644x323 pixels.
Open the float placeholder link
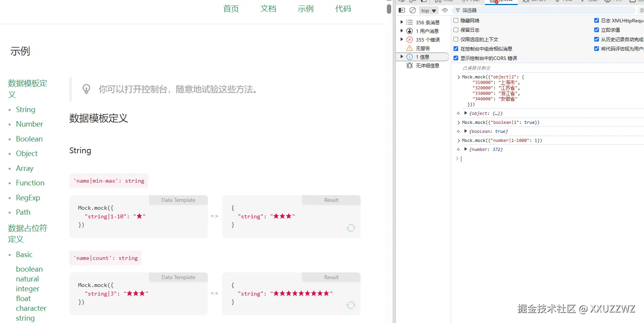coord(23,298)
